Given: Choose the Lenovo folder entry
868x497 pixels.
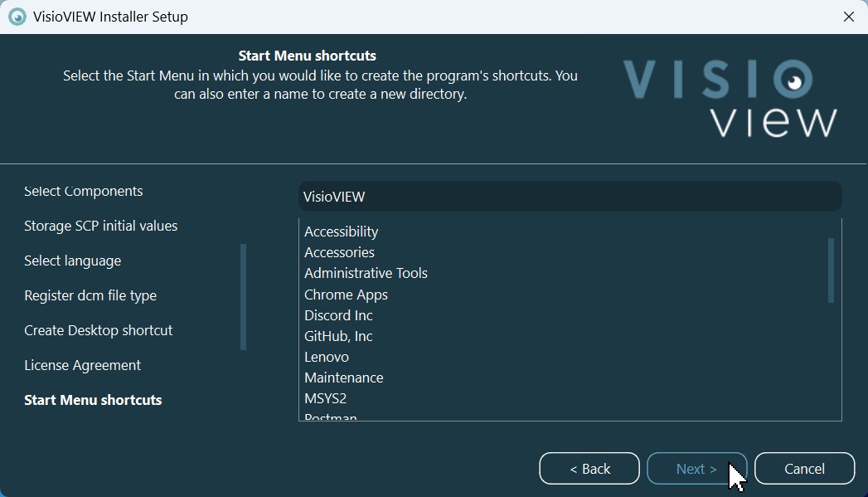Looking at the screenshot, I should point(327,357).
